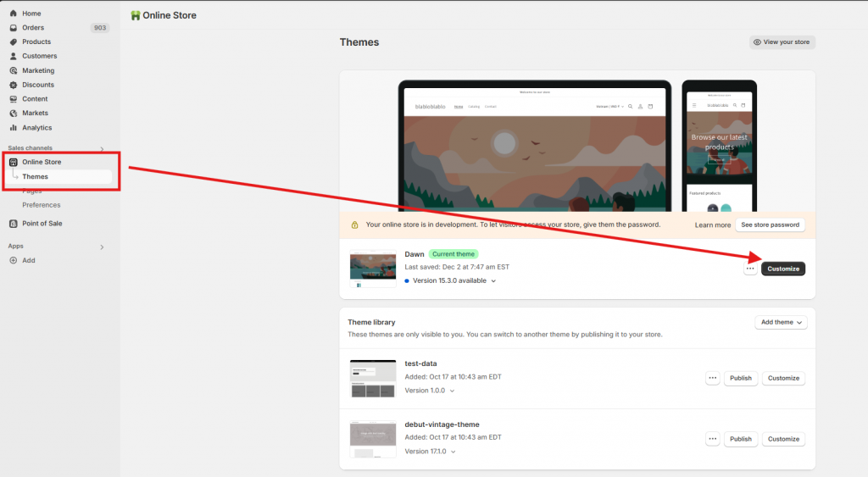This screenshot has height=477, width=868.
Task: Click the Orders inbox icon
Action: 14,28
